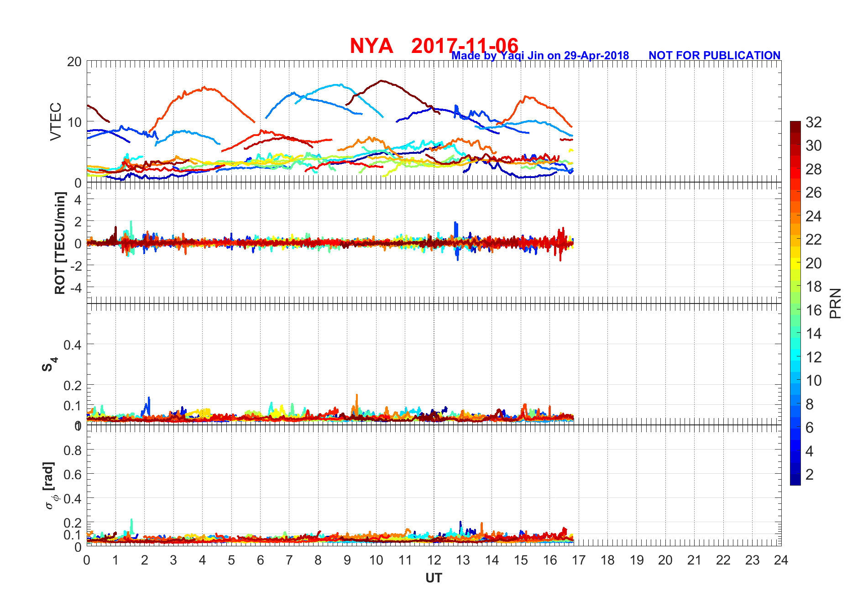Click the "23" hour tick on UT axis

click(753, 560)
